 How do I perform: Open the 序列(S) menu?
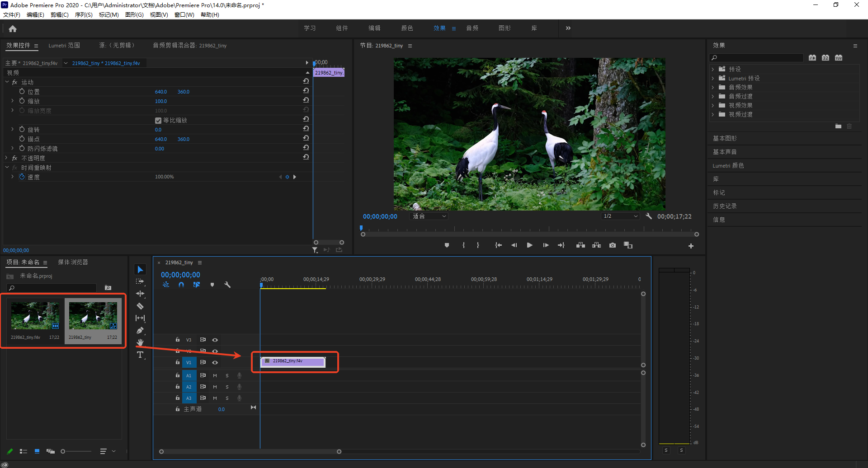(84, 15)
